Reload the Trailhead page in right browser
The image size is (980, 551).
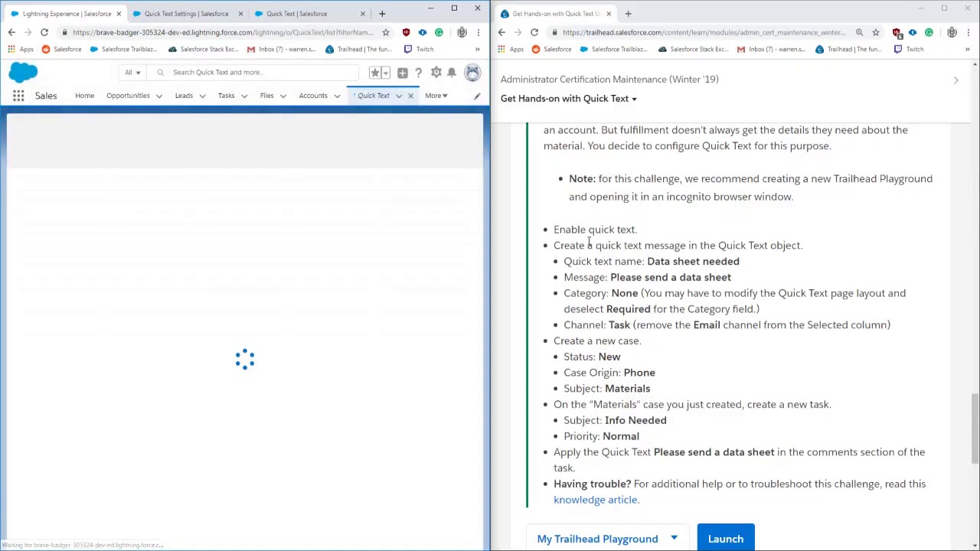(x=534, y=32)
